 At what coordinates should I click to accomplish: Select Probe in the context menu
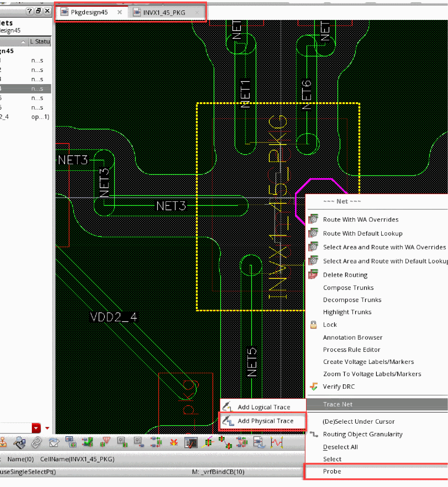click(332, 472)
